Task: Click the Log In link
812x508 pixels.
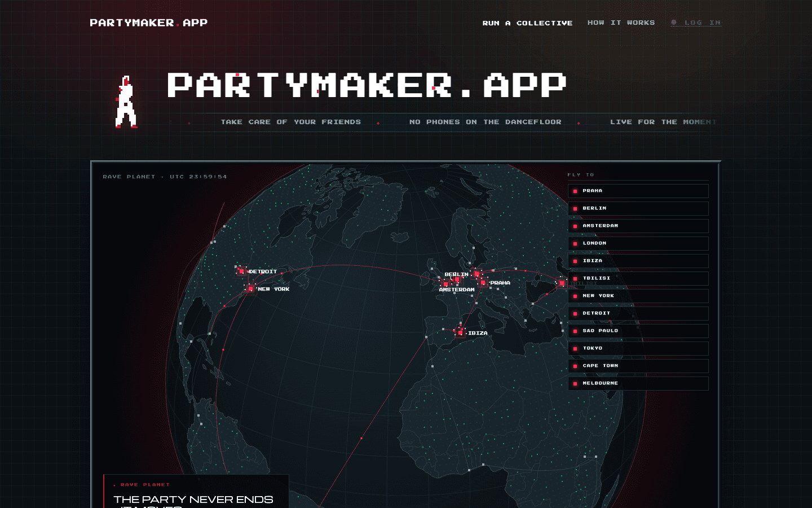Action: (x=696, y=23)
